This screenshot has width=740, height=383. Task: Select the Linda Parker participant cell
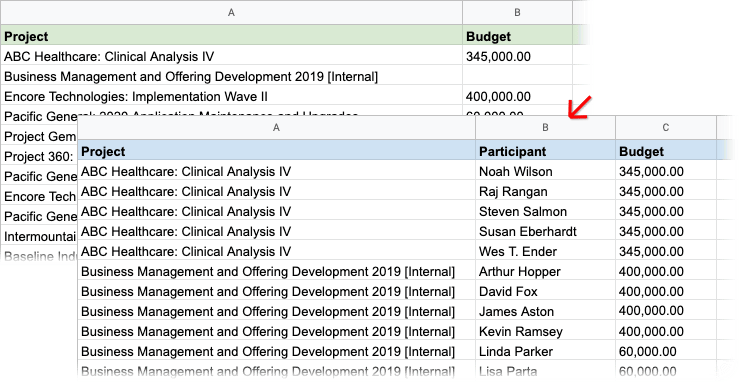(545, 351)
